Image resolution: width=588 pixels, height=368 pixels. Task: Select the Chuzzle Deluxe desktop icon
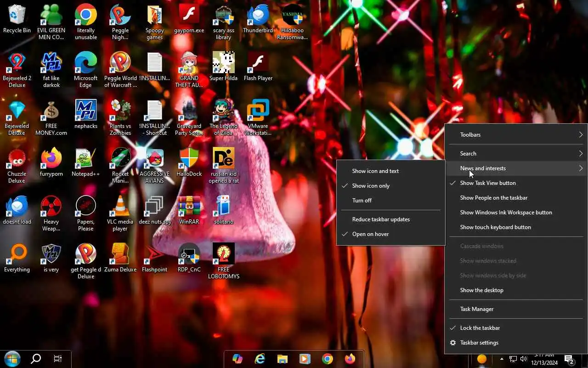tap(17, 166)
